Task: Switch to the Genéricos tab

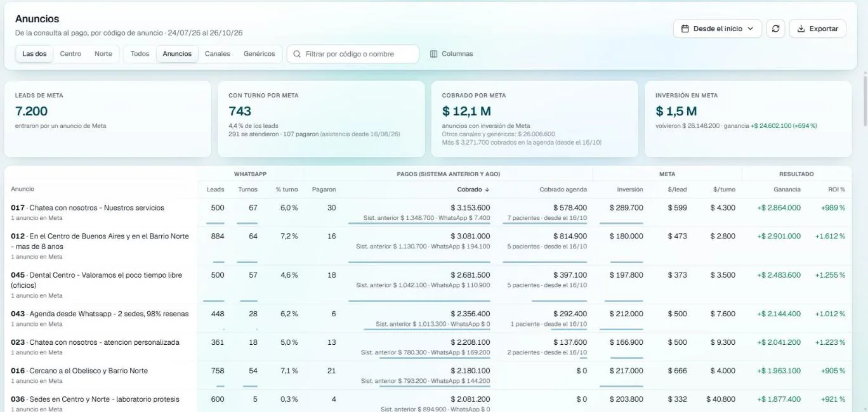Action: (x=260, y=54)
